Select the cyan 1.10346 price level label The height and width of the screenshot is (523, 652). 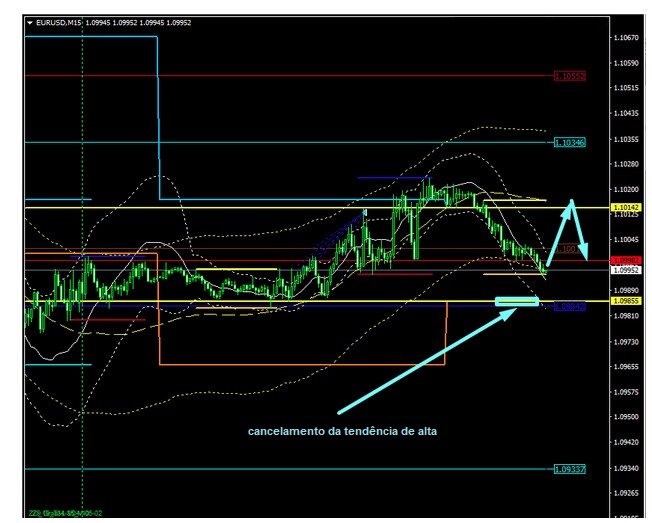click(570, 142)
